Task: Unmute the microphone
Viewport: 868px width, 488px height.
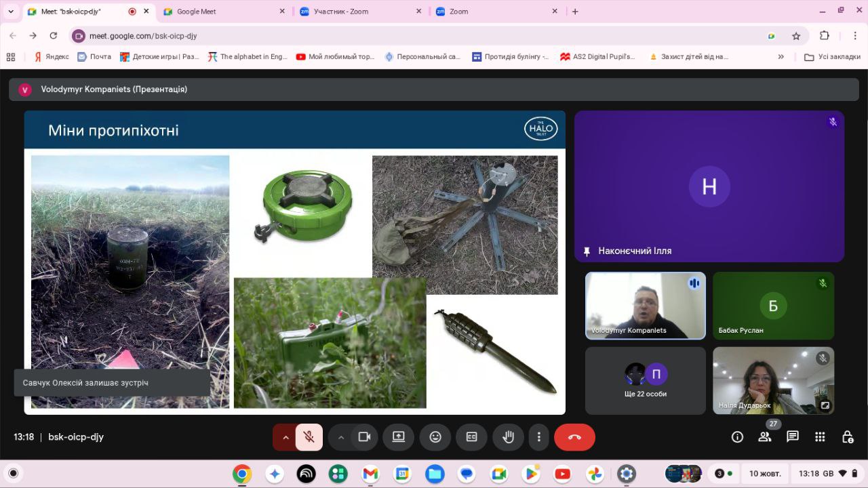Action: click(309, 437)
